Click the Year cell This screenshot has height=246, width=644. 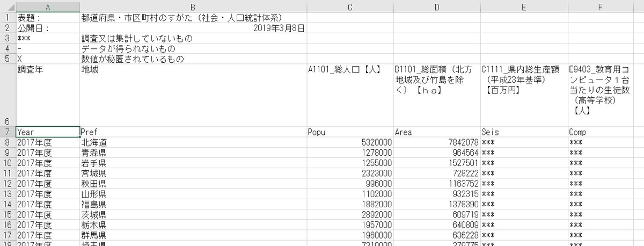[48, 132]
